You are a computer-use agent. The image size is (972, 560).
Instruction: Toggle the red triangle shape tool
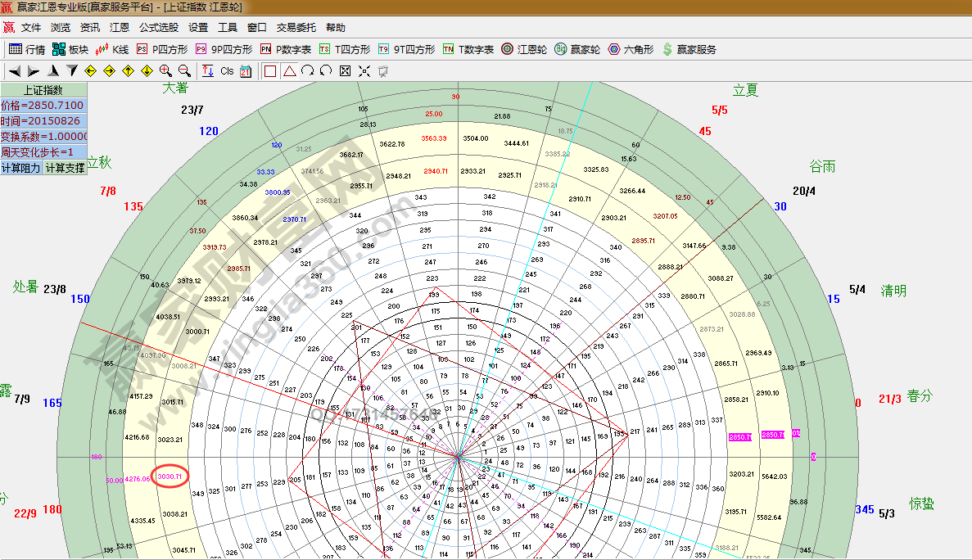(x=289, y=71)
